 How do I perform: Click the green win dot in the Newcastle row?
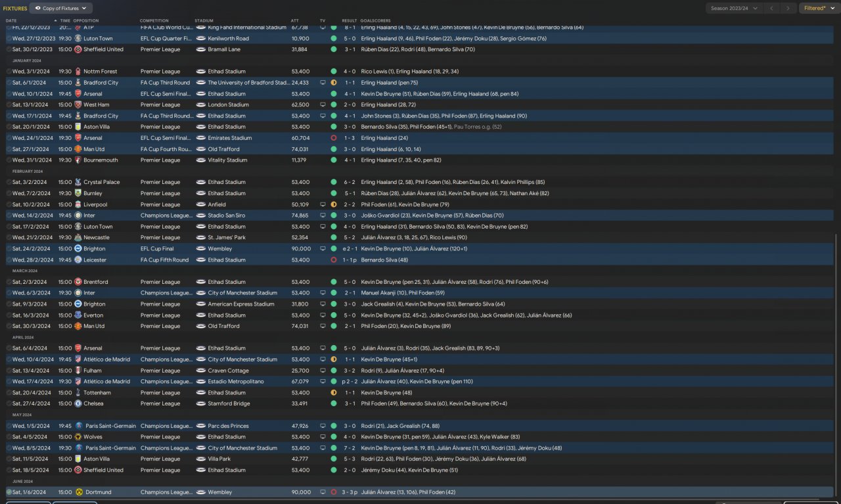pos(334,238)
